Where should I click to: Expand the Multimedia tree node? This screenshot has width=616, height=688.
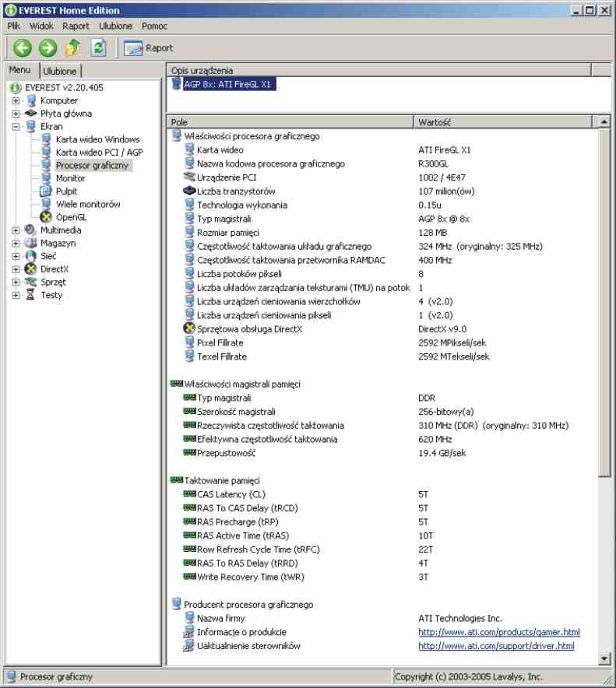point(16,230)
